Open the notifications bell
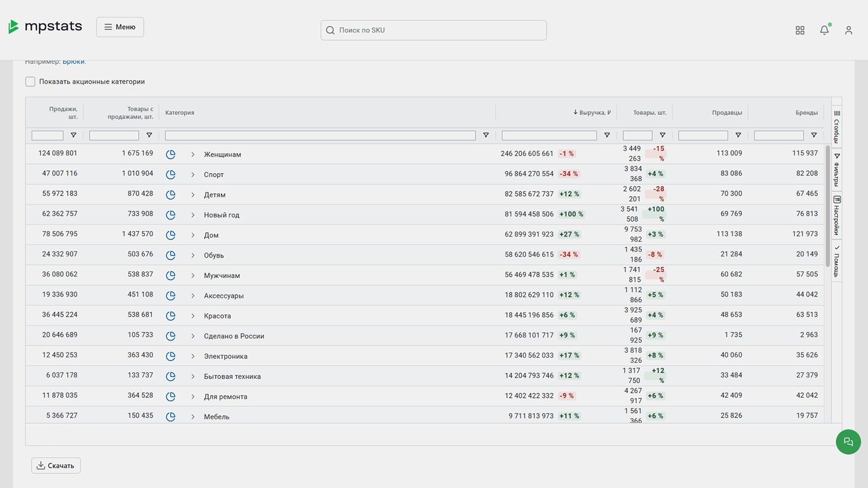Image resolution: width=868 pixels, height=488 pixels. point(824,30)
